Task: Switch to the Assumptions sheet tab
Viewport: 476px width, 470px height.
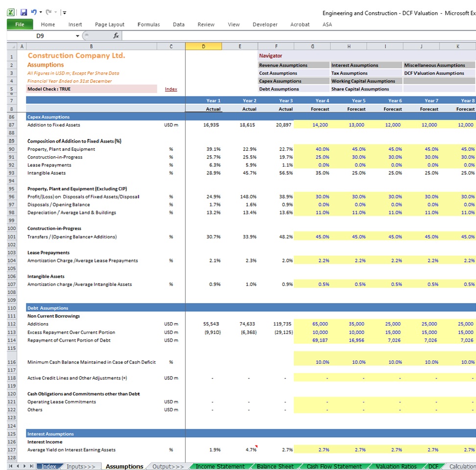Action: tap(124, 467)
